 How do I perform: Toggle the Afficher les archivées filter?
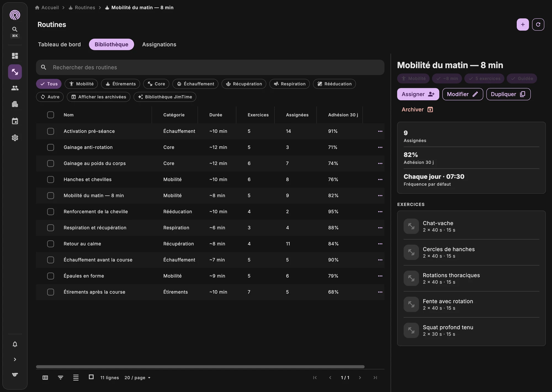click(x=99, y=97)
